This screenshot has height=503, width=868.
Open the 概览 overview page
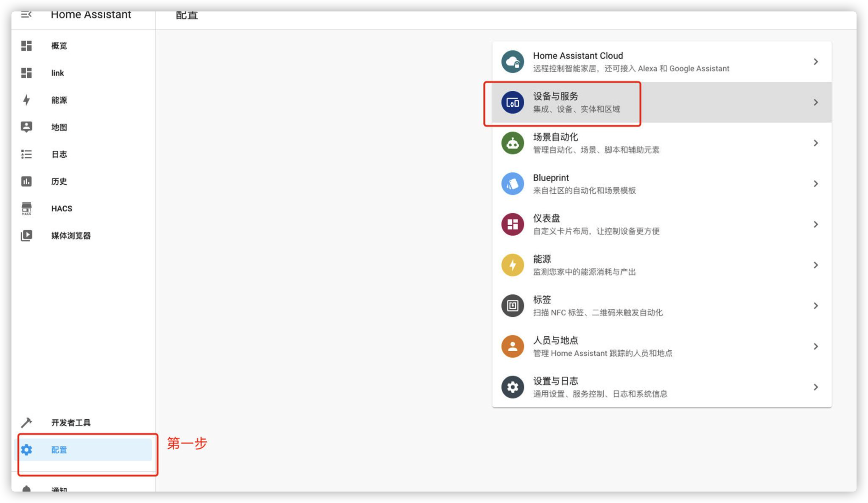[83, 46]
